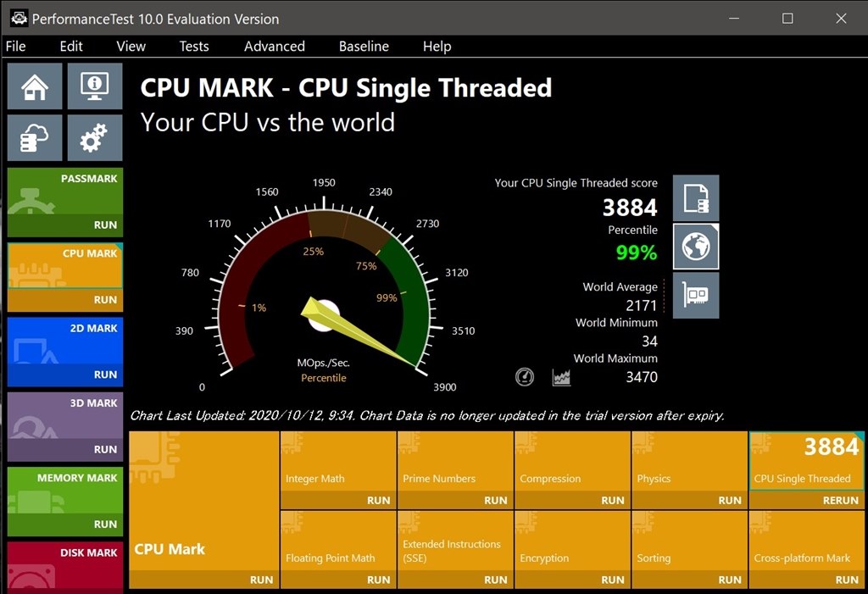Open the System Information monitor icon

point(95,86)
